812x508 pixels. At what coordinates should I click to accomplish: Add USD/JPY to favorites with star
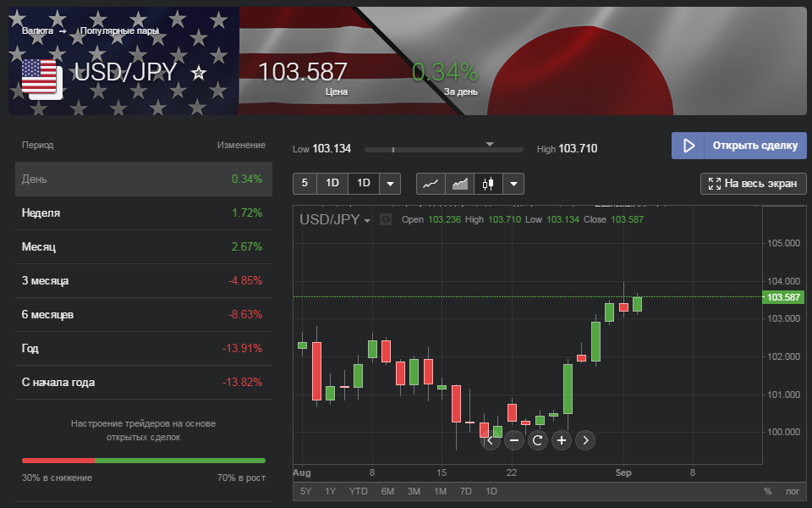(x=199, y=73)
